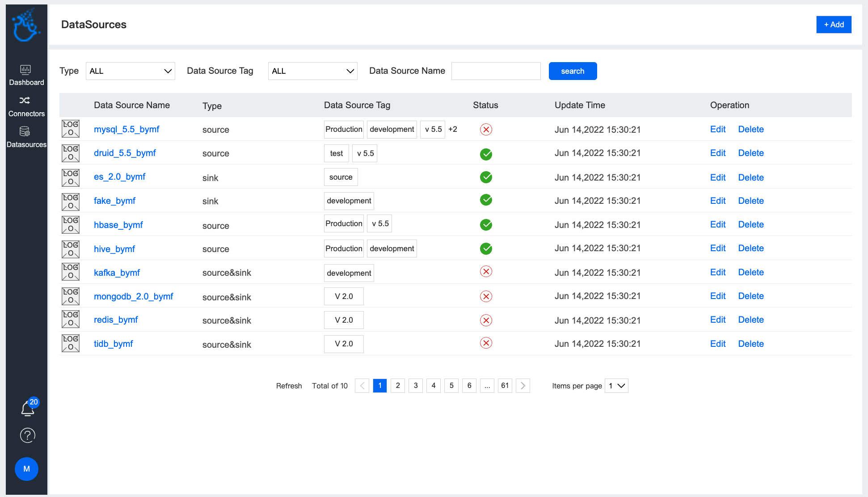Expand the Type filter dropdown

tap(130, 71)
